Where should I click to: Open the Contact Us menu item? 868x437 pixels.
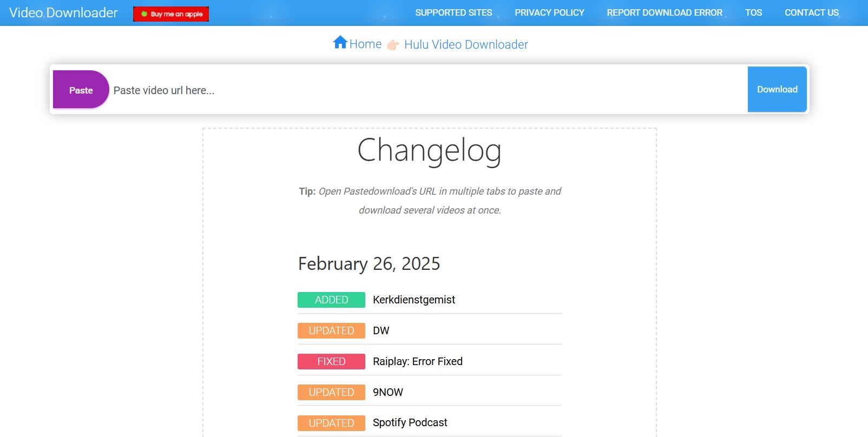812,12
